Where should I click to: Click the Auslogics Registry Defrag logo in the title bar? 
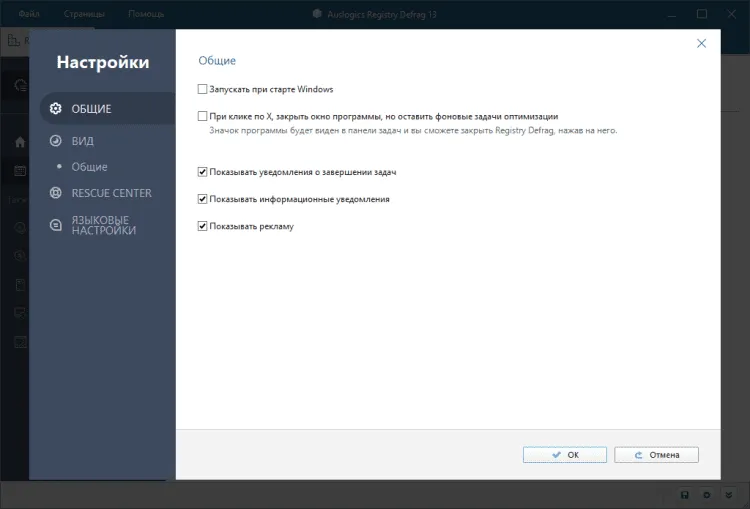click(317, 14)
